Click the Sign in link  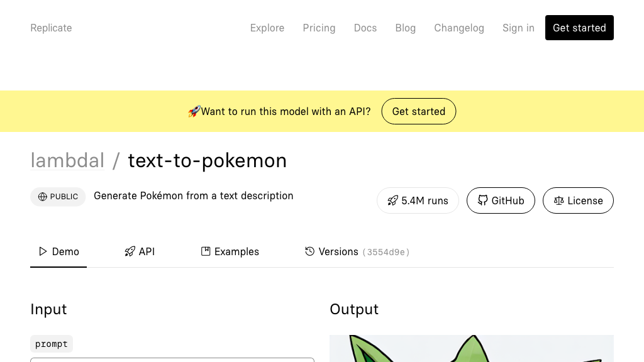coord(518,28)
